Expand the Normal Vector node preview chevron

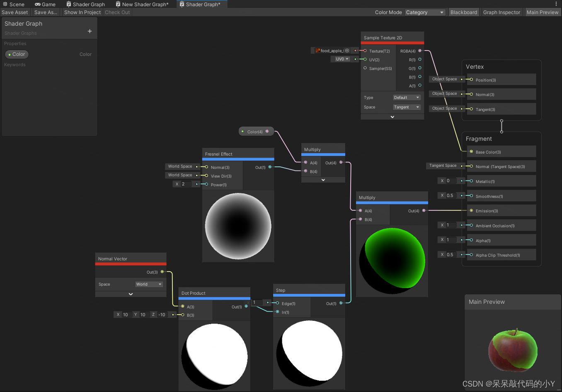point(131,294)
